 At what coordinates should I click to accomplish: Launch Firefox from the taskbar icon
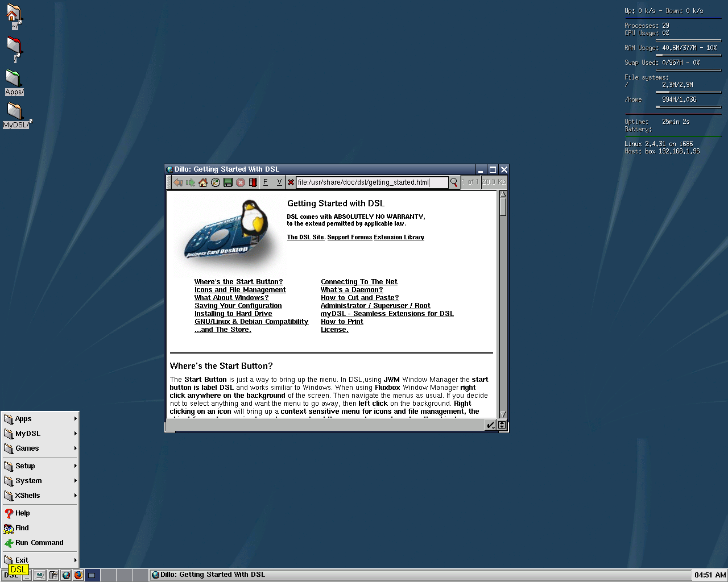[78, 575]
